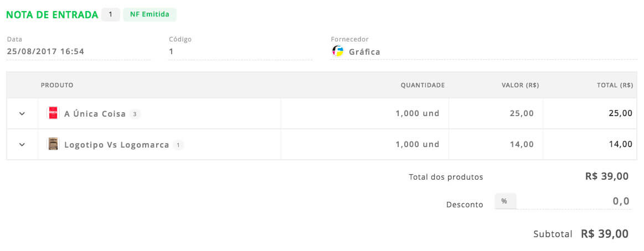Click the Logotipo Vs Logomarca product thumbnail
The height and width of the screenshot is (251, 644).
click(x=53, y=144)
